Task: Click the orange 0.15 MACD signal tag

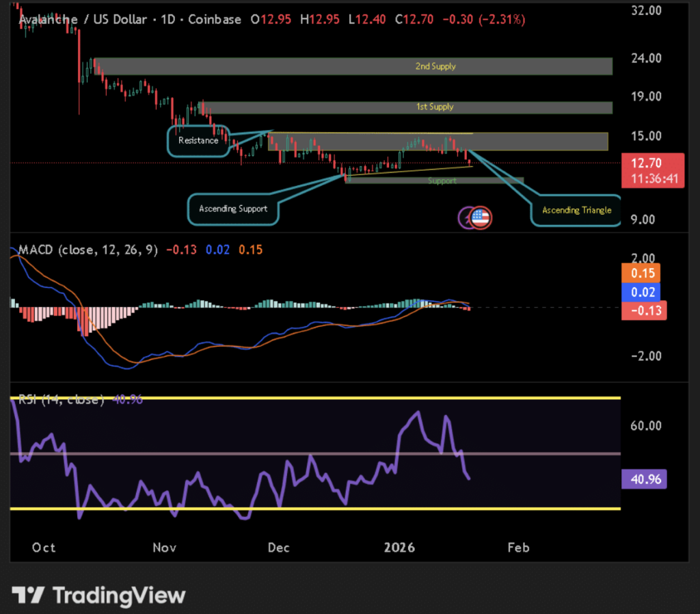Action: pyautogui.click(x=643, y=273)
